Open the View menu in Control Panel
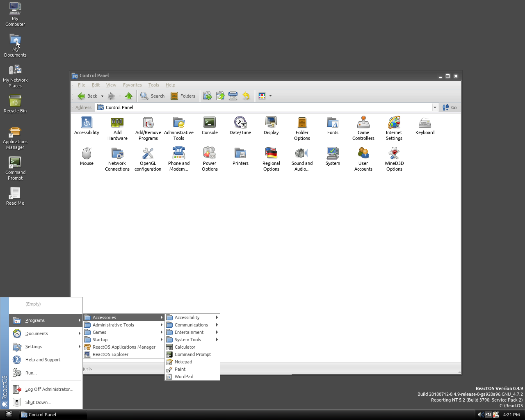 [x=111, y=85]
